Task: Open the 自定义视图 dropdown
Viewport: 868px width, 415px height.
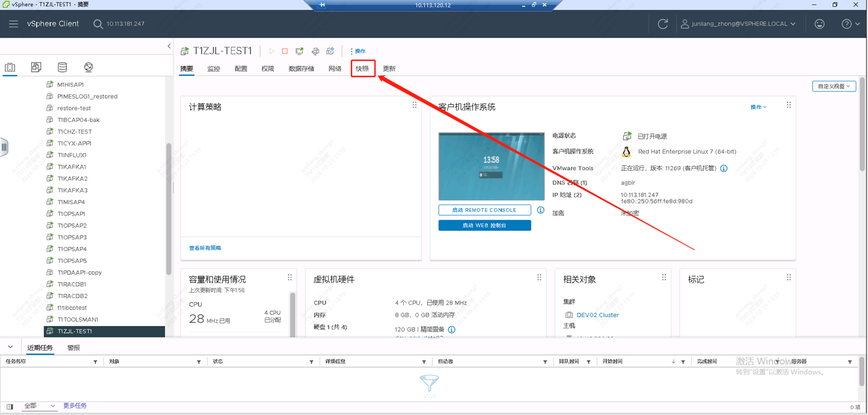Action: (x=834, y=86)
